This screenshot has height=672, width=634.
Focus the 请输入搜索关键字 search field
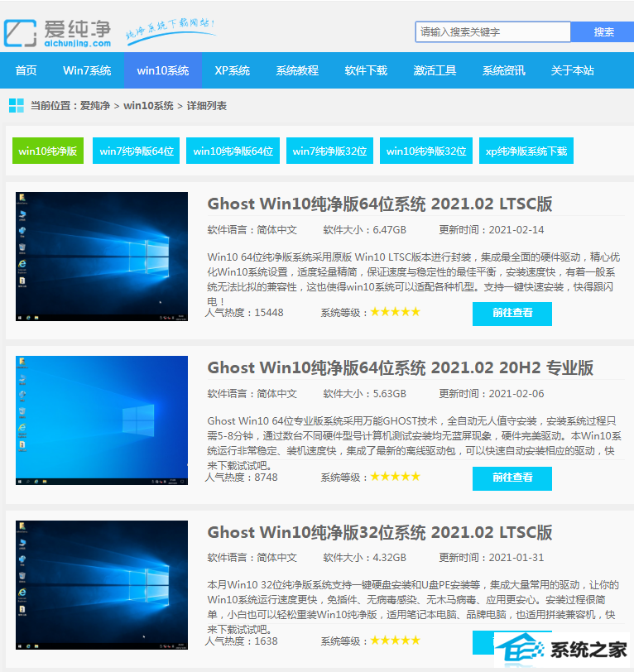click(492, 31)
